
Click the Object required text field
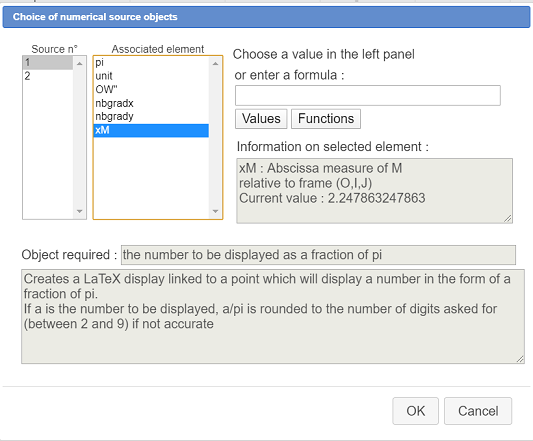click(x=318, y=255)
